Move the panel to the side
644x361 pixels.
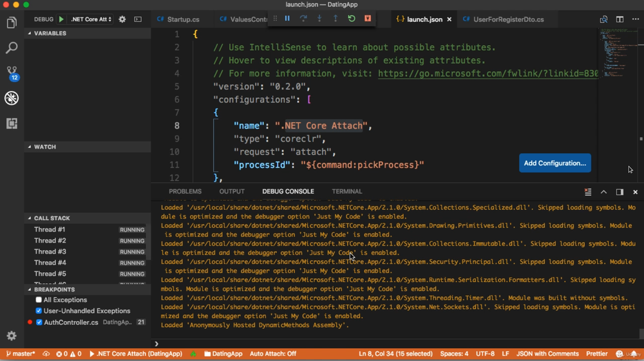point(620,192)
